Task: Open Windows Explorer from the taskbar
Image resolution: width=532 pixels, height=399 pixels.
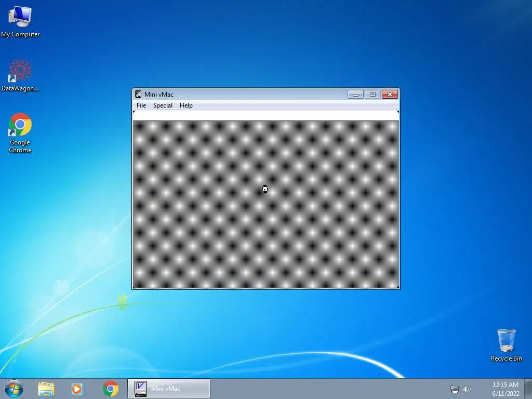Action: [46, 389]
